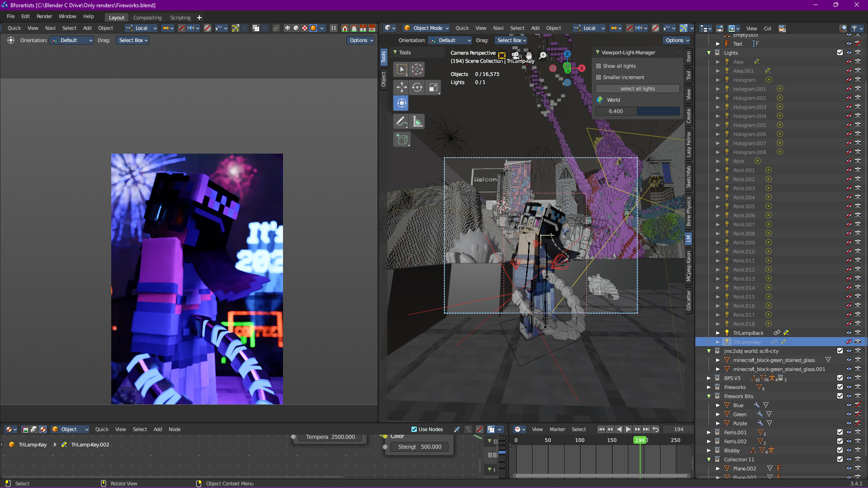Screen dimensions: 868x488
Task: Uncheck the Use Nodes checkbox
Action: pos(414,429)
